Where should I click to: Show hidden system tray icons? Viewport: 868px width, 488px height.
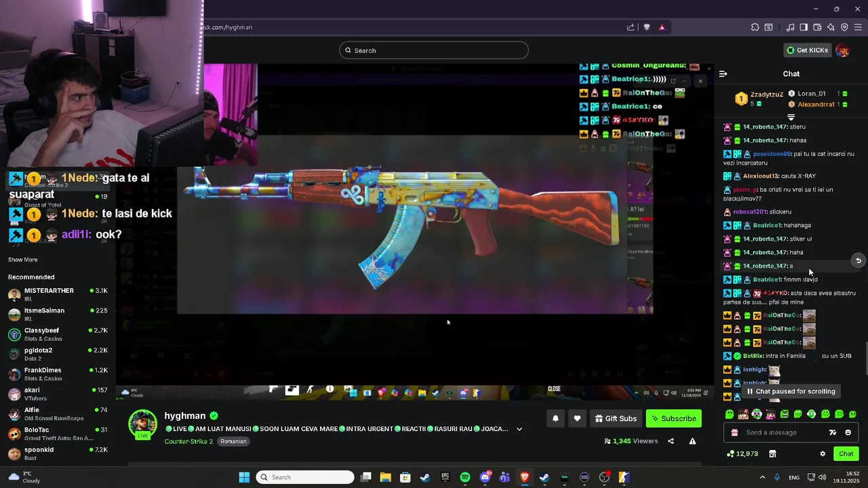(x=762, y=477)
